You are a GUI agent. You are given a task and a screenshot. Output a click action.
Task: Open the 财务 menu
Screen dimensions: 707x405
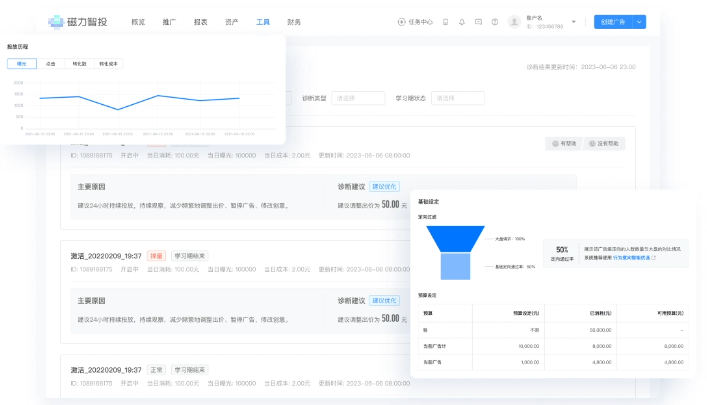(294, 22)
